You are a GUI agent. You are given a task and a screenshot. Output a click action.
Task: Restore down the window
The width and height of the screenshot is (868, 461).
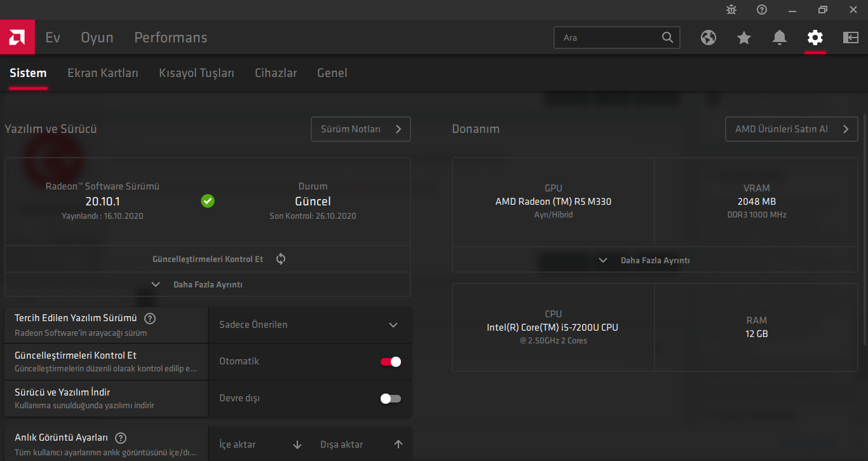[x=823, y=10]
